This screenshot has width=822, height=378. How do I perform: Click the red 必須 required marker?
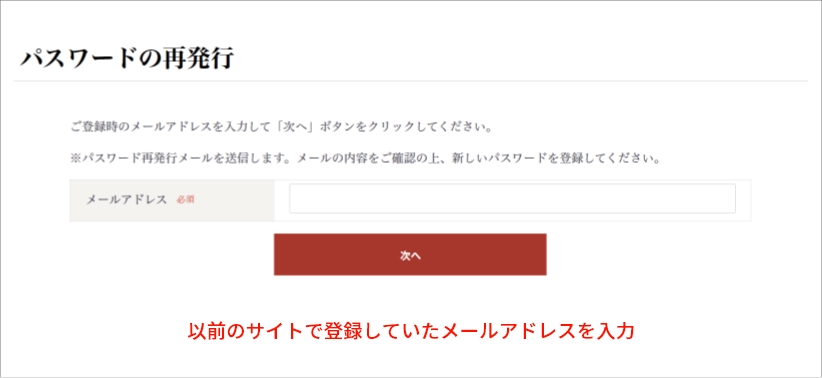coord(186,200)
